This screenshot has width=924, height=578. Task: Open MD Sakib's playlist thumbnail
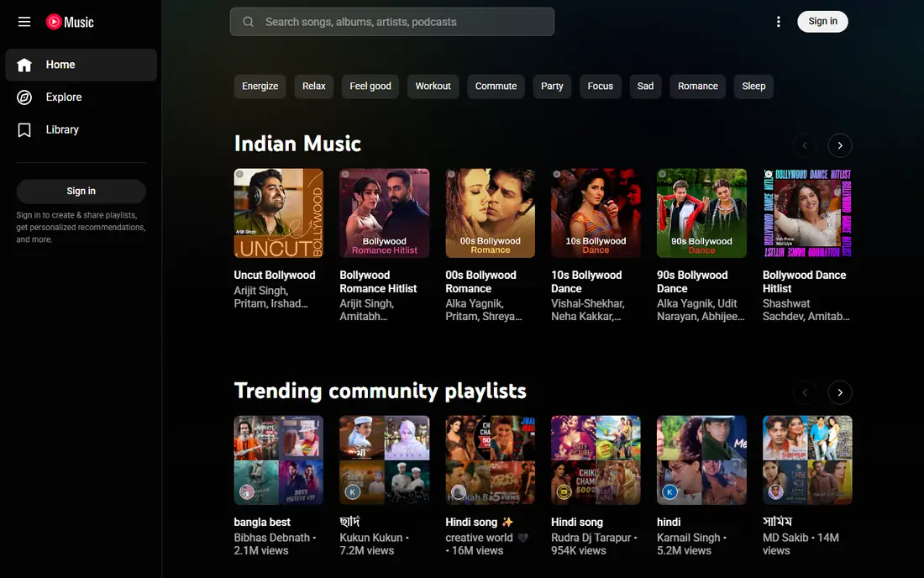pos(807,460)
